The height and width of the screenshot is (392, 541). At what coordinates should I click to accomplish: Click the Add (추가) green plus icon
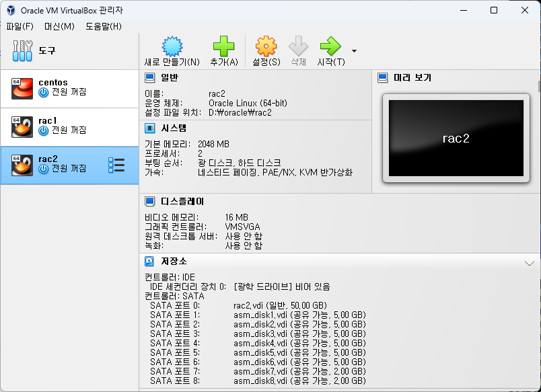tap(223, 46)
